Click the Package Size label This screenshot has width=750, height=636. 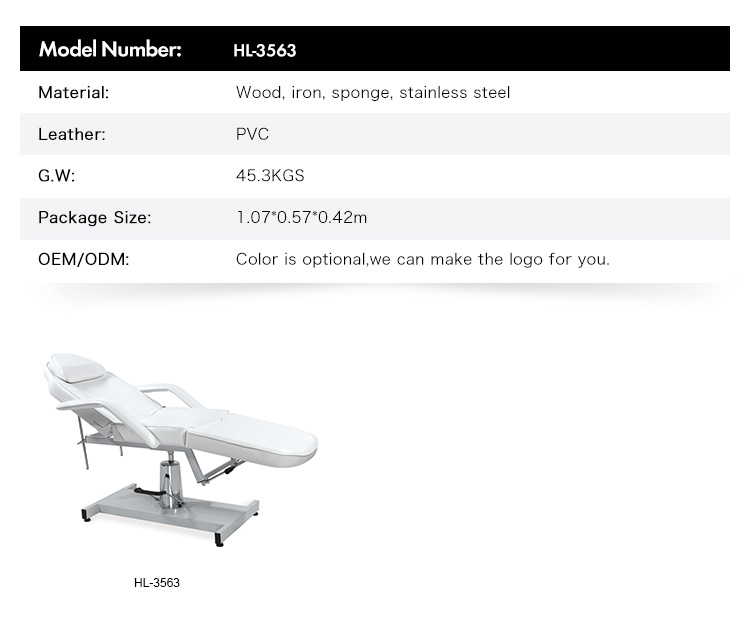click(x=95, y=218)
